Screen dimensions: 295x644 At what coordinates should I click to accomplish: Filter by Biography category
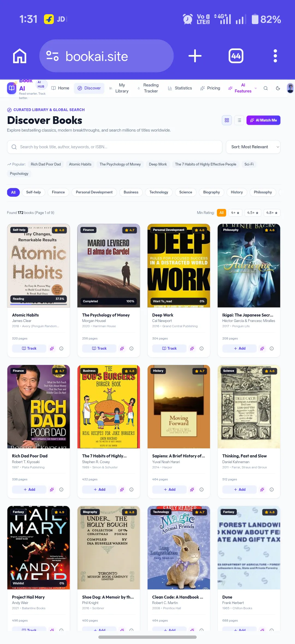click(x=211, y=192)
